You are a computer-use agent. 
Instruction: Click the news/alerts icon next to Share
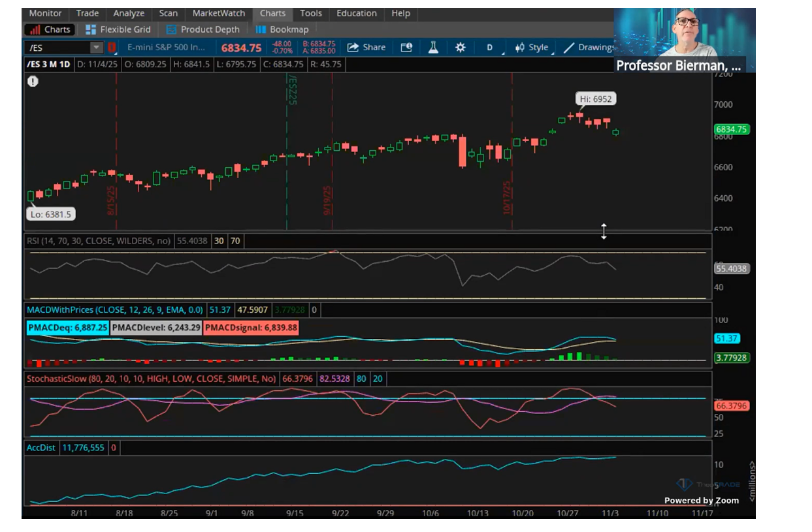[406, 47]
